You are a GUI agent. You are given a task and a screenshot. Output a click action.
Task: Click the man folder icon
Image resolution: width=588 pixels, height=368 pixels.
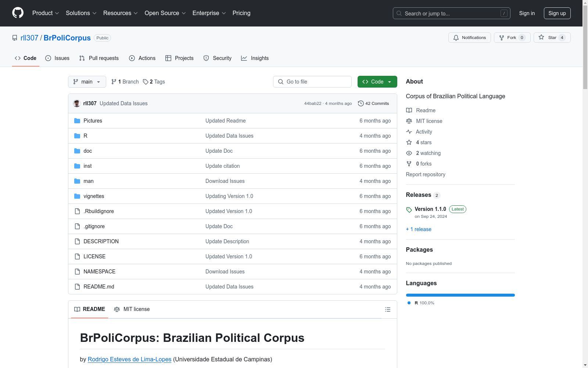coord(77,181)
